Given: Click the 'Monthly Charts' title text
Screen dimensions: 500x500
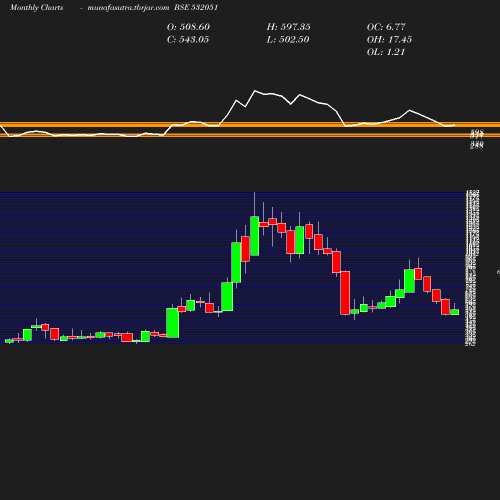Looking at the screenshot, I should pos(36,7).
